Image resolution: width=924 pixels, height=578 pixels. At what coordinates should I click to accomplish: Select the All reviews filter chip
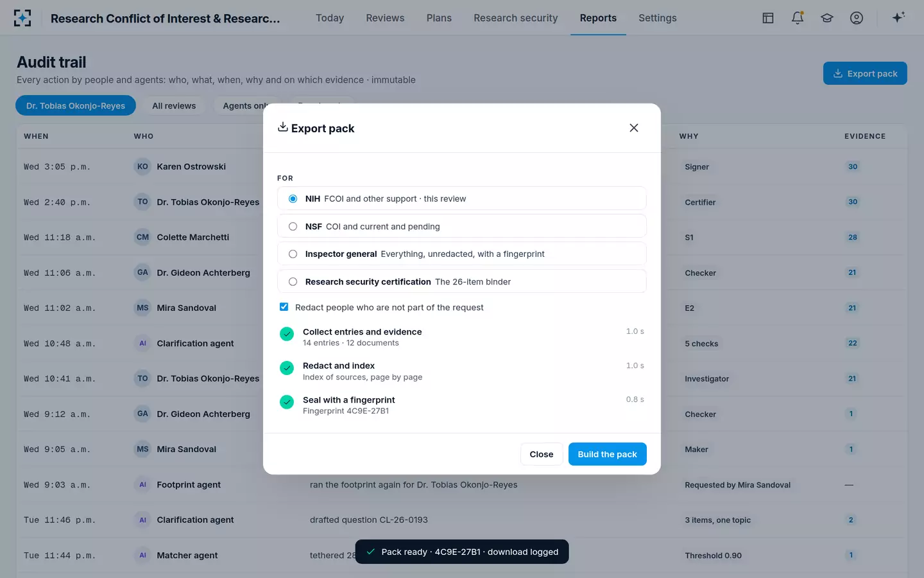point(174,106)
